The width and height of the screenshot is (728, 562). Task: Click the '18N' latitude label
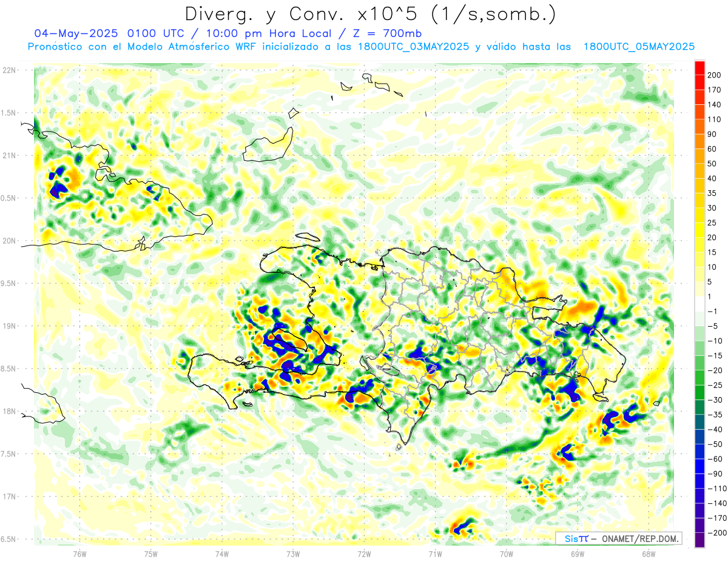9,412
